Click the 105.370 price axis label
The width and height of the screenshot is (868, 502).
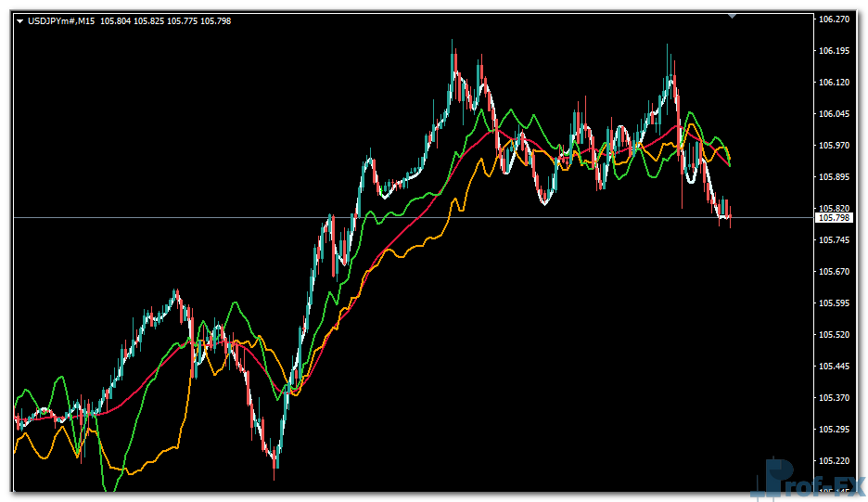(x=834, y=398)
